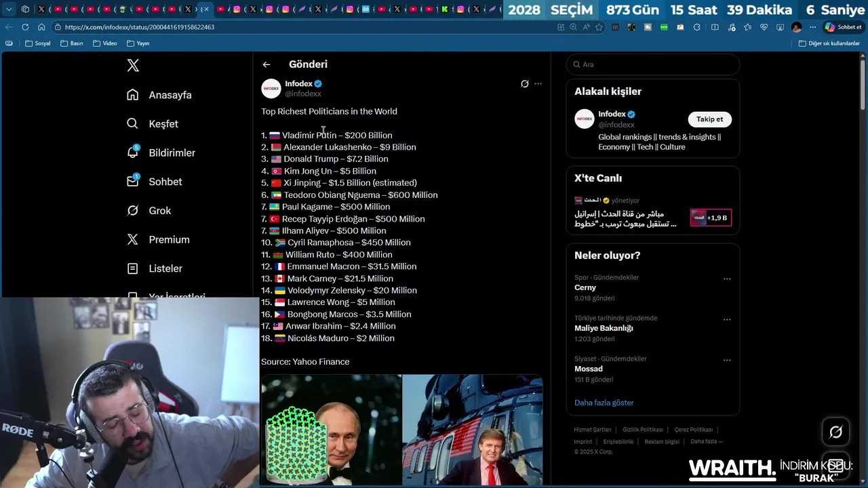The width and height of the screenshot is (868, 488).
Task: Open Sosyal bookmarks folder
Action: coord(37,43)
